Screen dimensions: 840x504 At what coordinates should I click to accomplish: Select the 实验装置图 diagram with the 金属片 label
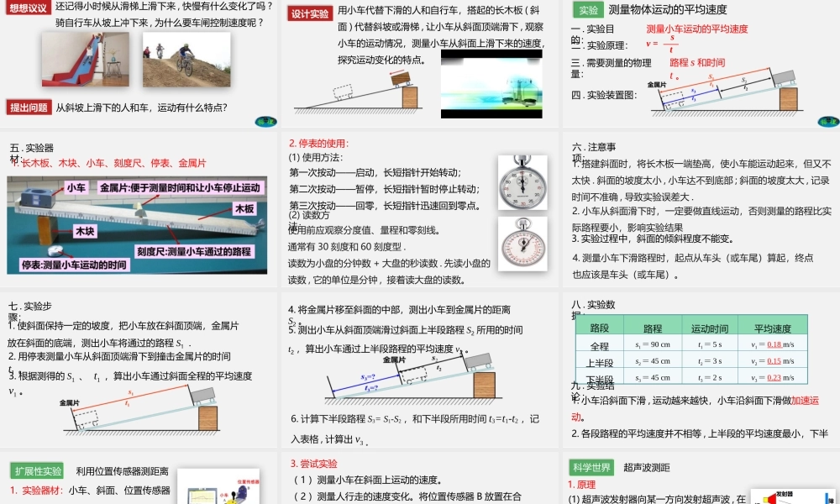click(x=727, y=91)
